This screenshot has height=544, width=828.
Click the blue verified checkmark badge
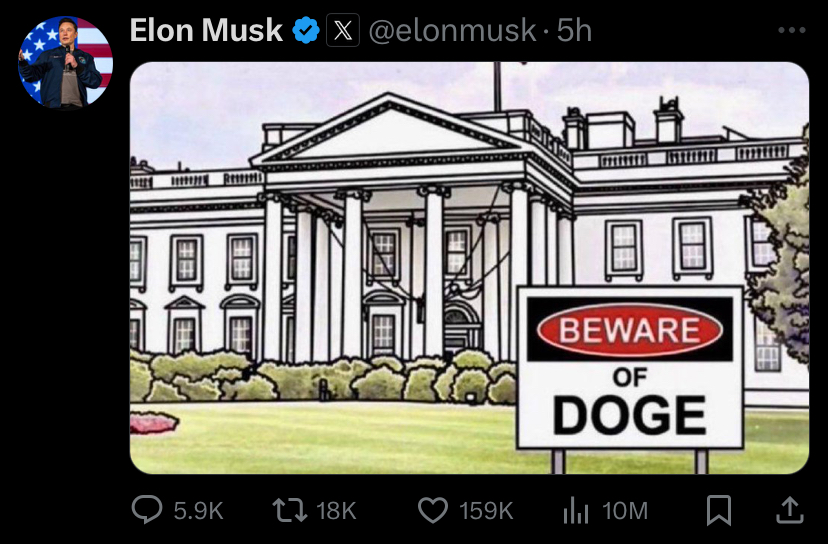click(x=306, y=30)
